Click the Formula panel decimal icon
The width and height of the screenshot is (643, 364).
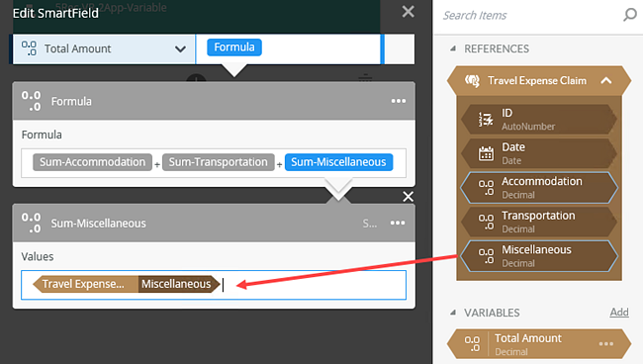click(x=32, y=101)
